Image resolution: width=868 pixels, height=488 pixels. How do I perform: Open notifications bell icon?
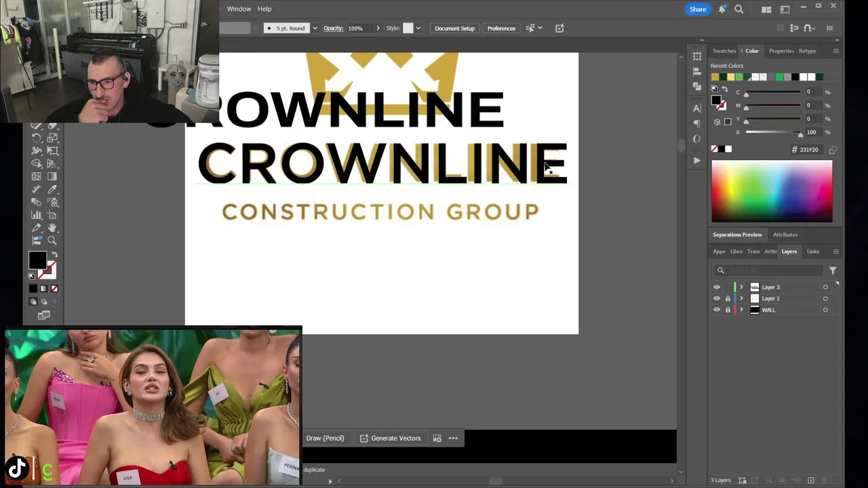(x=722, y=9)
